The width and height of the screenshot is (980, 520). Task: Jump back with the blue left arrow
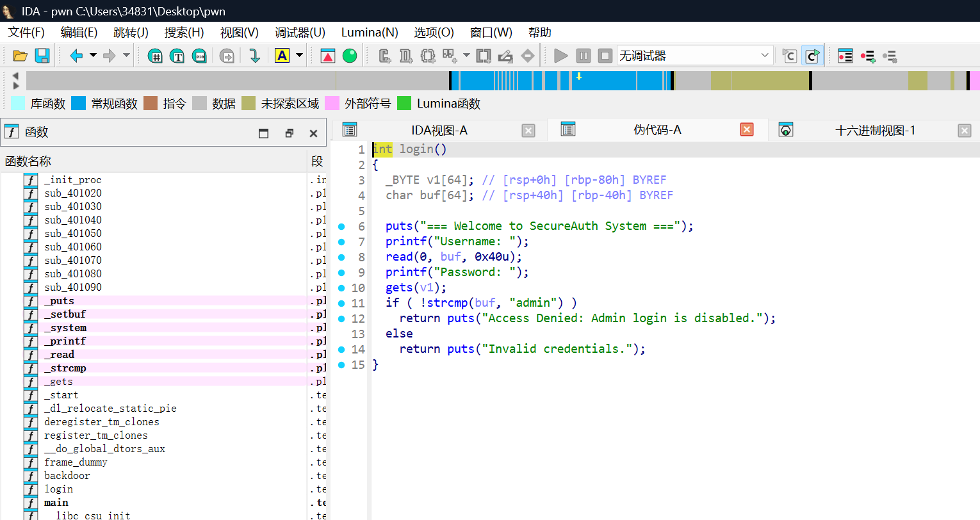(76, 56)
